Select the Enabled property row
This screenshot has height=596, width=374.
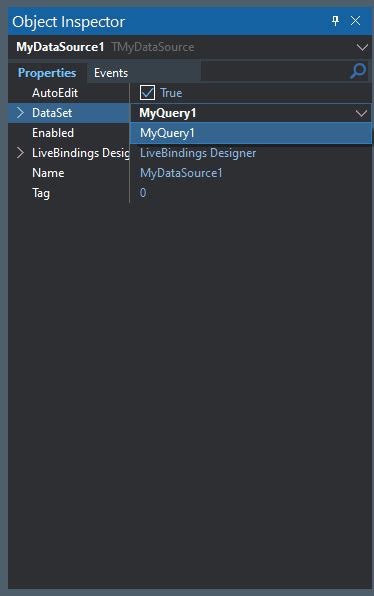pos(69,133)
